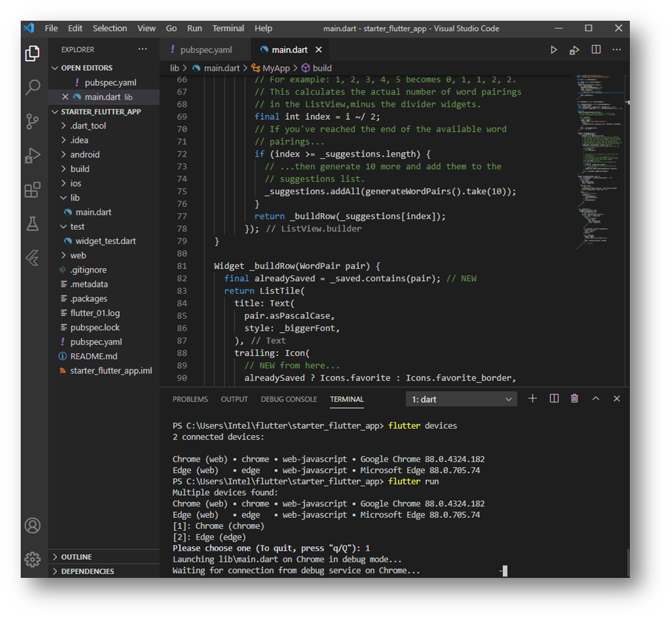672x620 pixels.
Task: Open the Terminal menu
Action: click(x=228, y=29)
